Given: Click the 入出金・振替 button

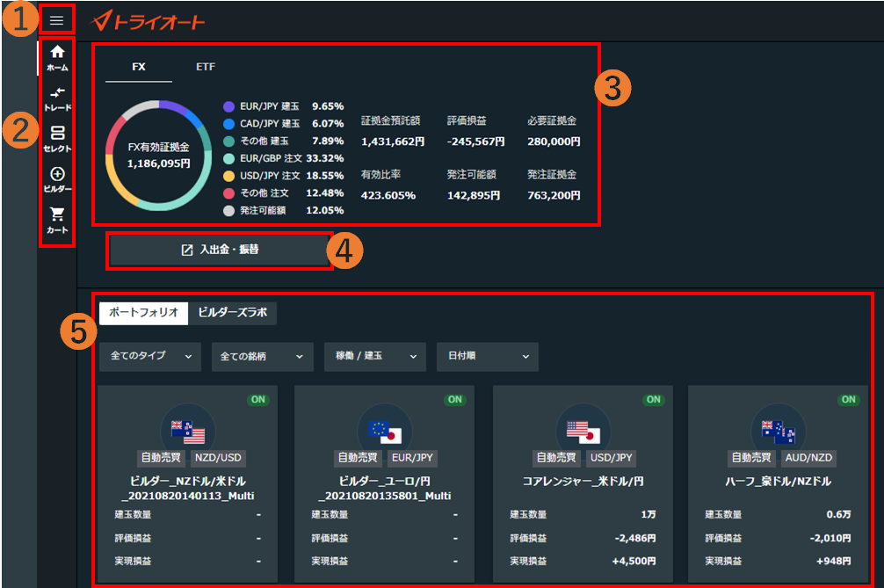Looking at the screenshot, I should coord(219,250).
